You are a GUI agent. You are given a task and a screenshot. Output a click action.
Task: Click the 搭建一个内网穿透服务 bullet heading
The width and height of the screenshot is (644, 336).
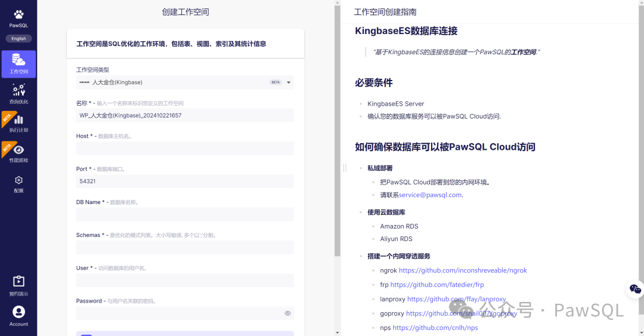coord(399,256)
